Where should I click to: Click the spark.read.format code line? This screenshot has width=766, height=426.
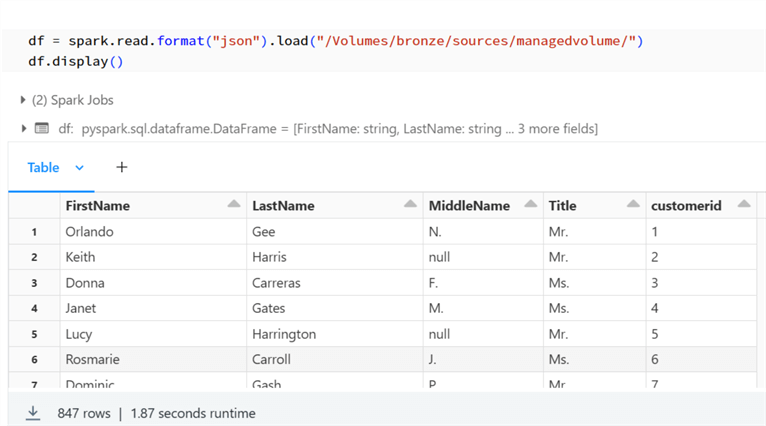[336, 41]
